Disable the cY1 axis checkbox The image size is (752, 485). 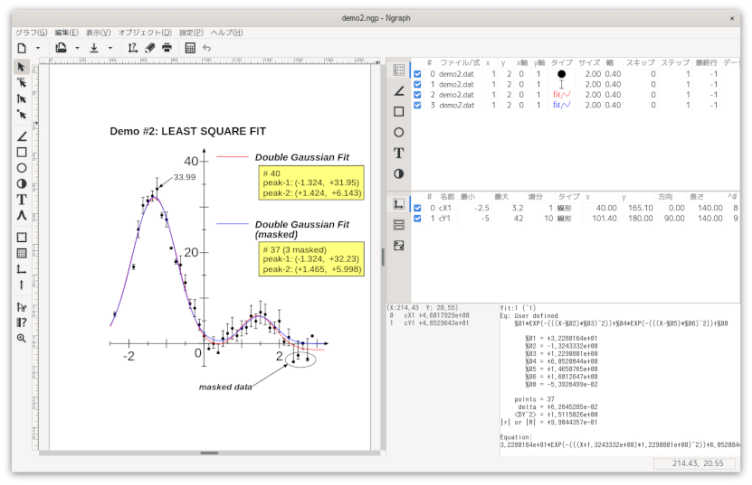418,218
